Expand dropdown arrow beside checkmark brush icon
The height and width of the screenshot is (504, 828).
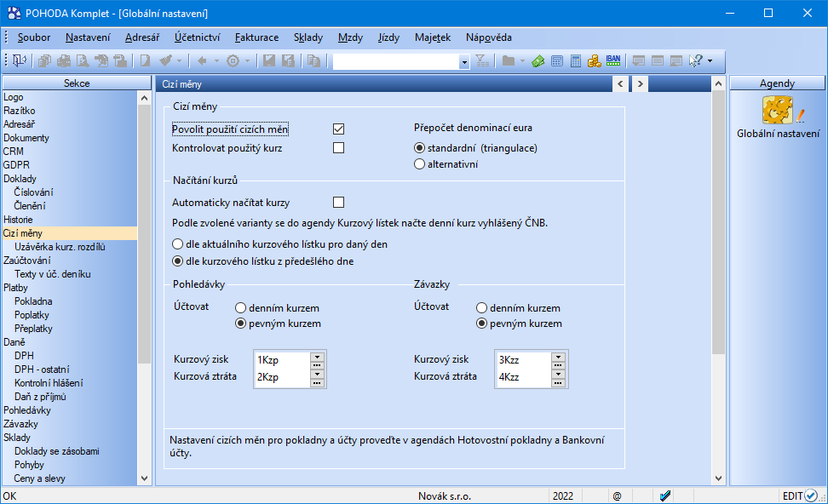coord(180,61)
